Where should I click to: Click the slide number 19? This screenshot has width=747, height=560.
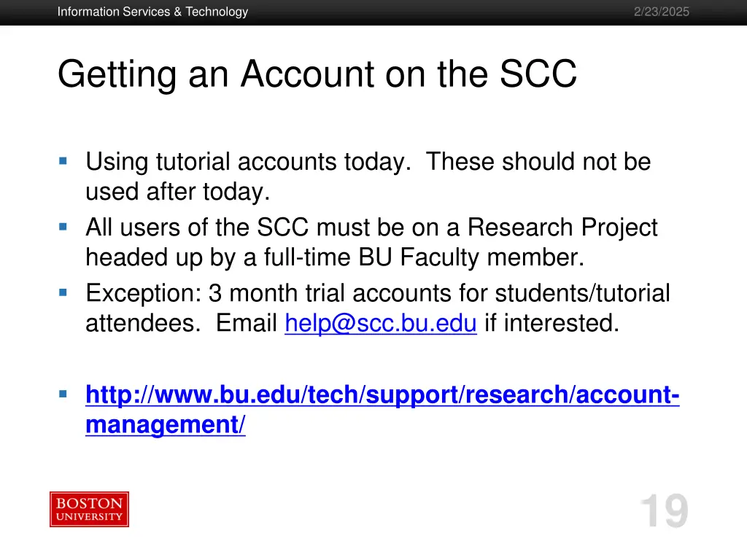(665, 511)
